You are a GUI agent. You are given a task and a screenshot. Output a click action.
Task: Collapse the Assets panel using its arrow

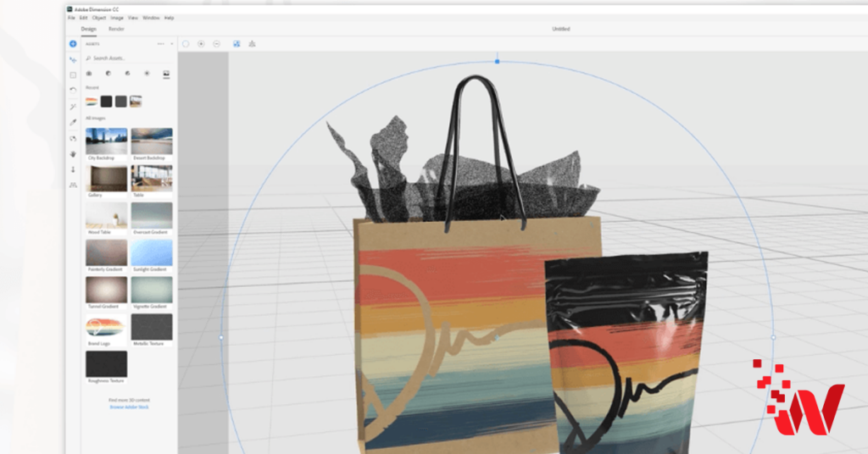[x=171, y=43]
